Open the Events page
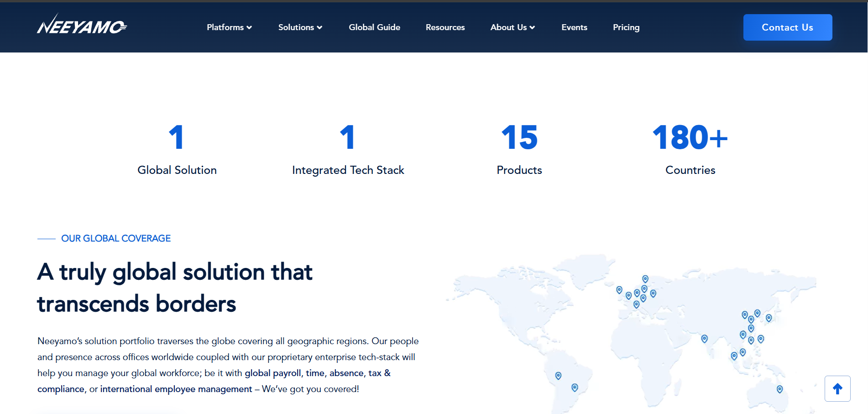 click(x=574, y=27)
